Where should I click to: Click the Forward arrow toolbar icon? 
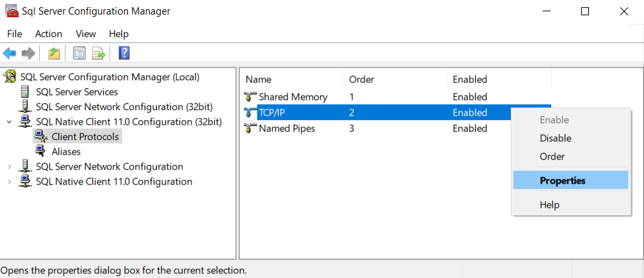28,53
